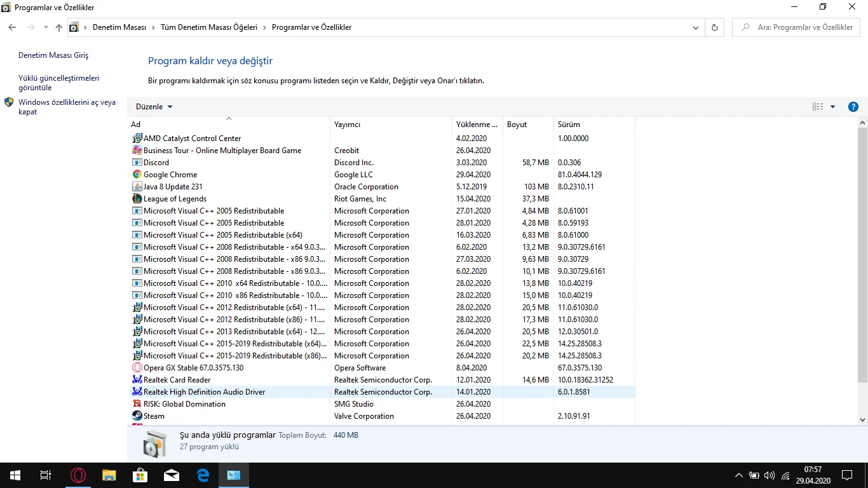Sort the list by the Ad column
This screenshot has height=488, width=868.
click(x=229, y=125)
